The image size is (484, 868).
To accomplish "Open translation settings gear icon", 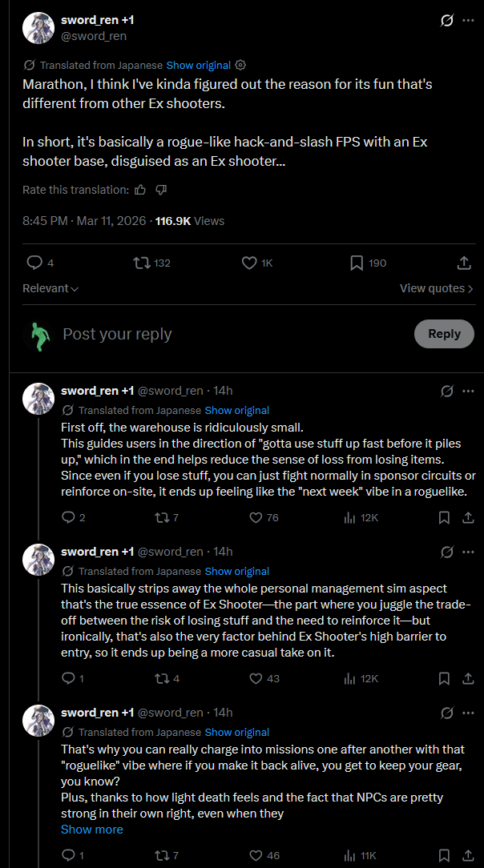I will (x=240, y=65).
